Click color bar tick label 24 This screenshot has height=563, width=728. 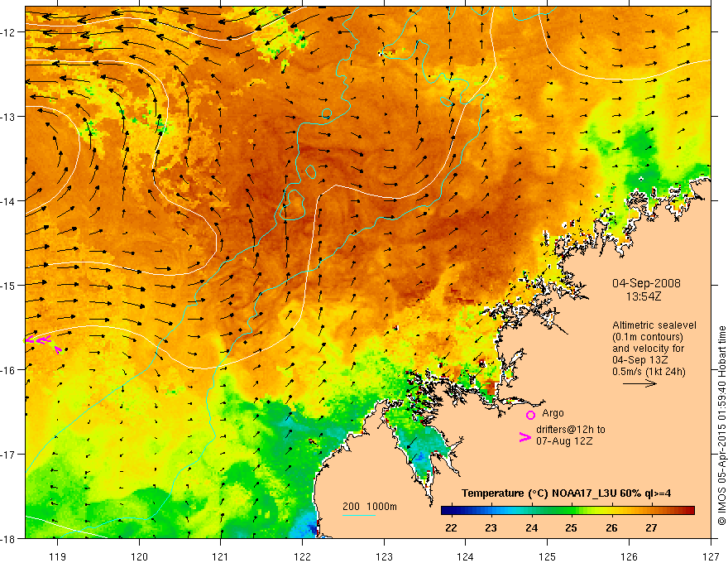pos(532,528)
